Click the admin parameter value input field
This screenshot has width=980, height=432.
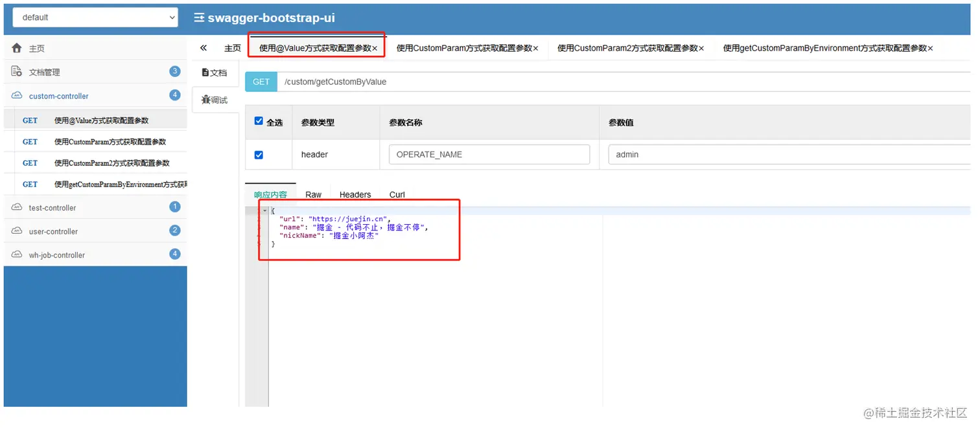tap(713, 154)
